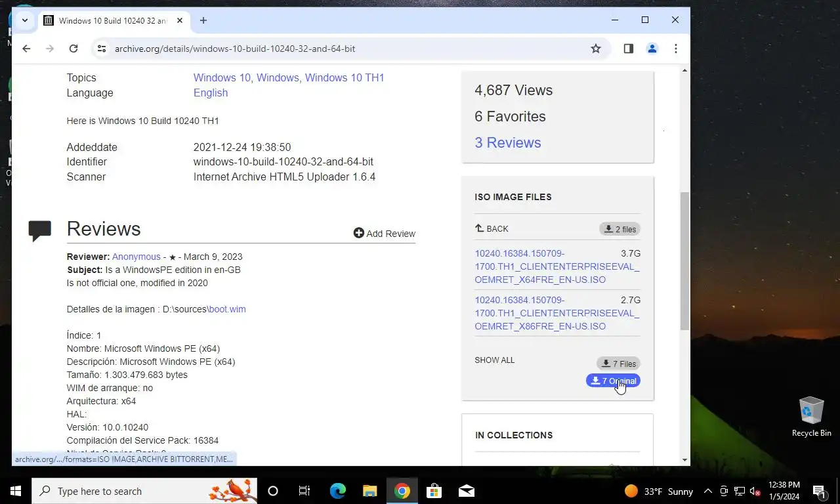Bookmark this page with the star icon
This screenshot has width=840, height=504.
596,49
